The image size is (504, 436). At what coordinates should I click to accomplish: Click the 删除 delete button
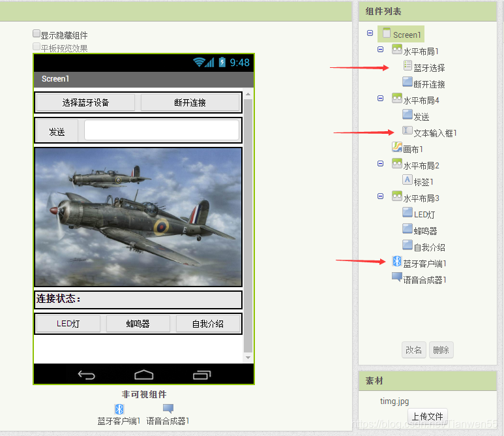click(x=441, y=350)
